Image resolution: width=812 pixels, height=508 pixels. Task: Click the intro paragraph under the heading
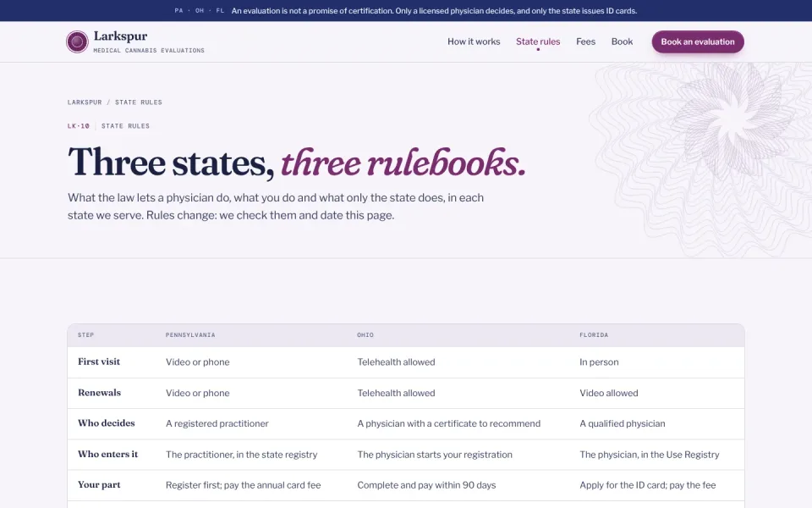click(276, 207)
